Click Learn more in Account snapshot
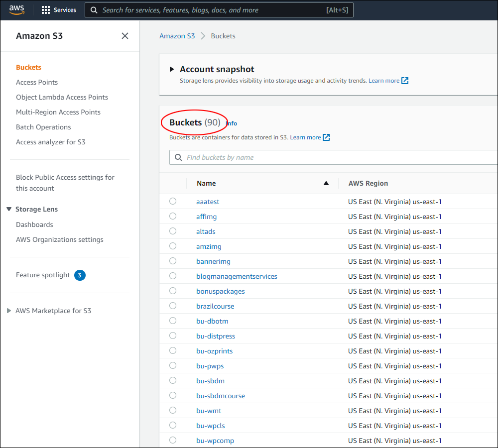The width and height of the screenshot is (498, 448). (x=384, y=81)
